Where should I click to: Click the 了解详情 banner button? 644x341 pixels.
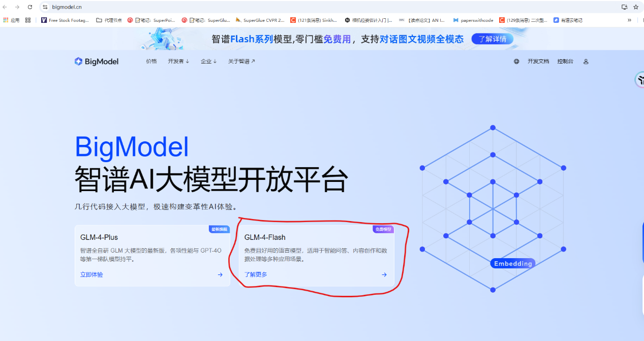pyautogui.click(x=492, y=39)
